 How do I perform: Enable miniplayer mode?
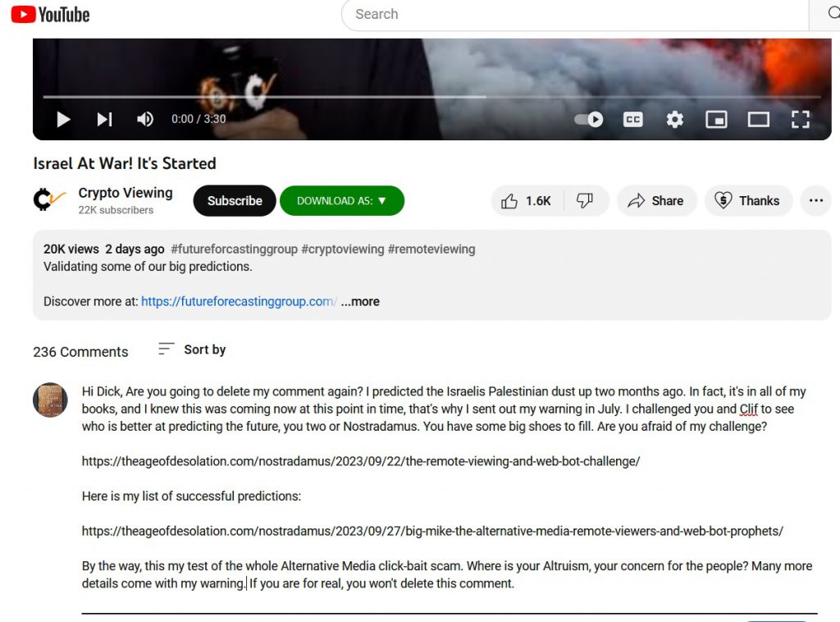(x=716, y=119)
